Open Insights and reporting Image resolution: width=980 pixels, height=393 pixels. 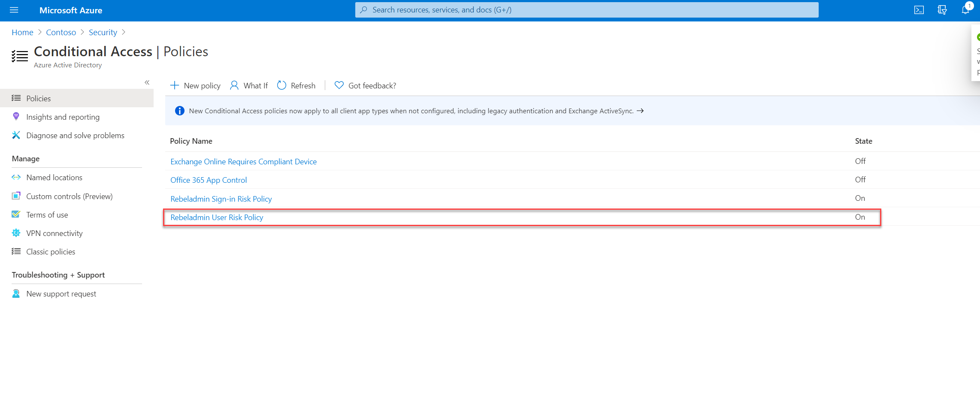click(x=63, y=117)
